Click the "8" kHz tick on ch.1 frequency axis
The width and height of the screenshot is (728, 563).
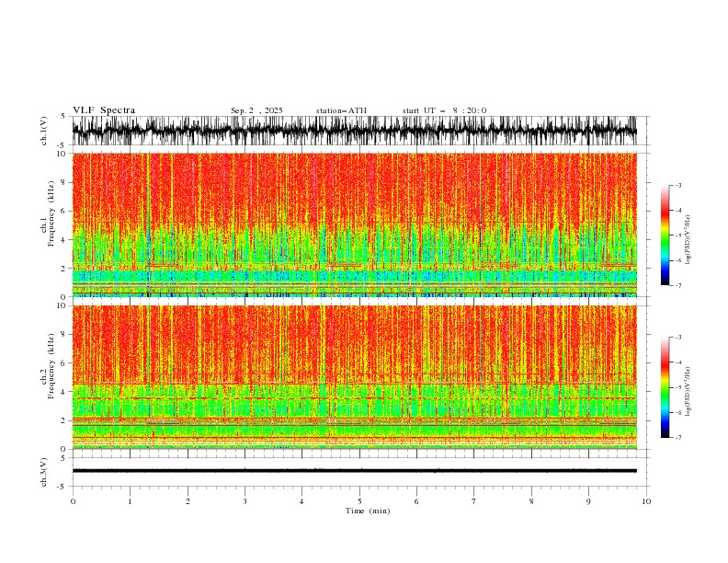click(63, 182)
